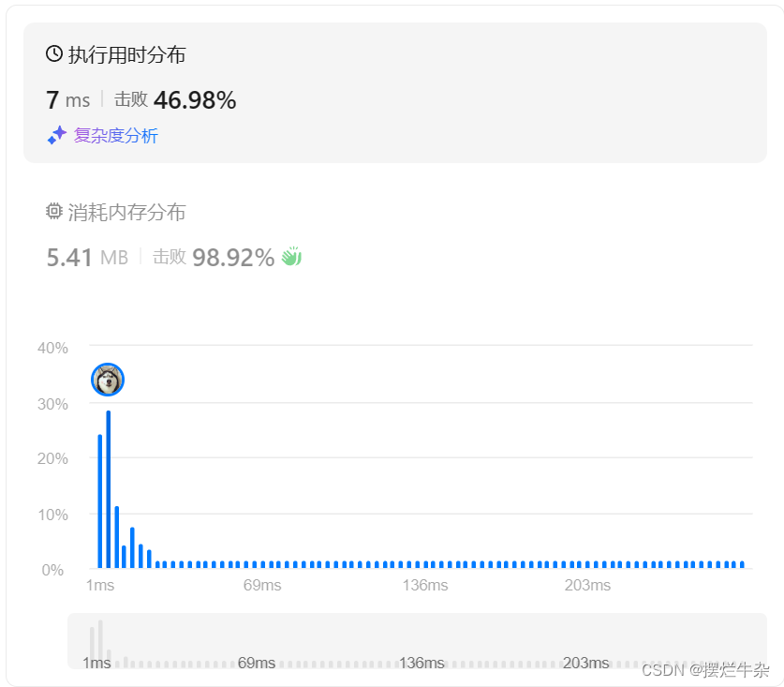Image resolution: width=784 pixels, height=687 pixels.
Task: Click the sparkle icon beside 复杂度分析
Action: coord(56,135)
